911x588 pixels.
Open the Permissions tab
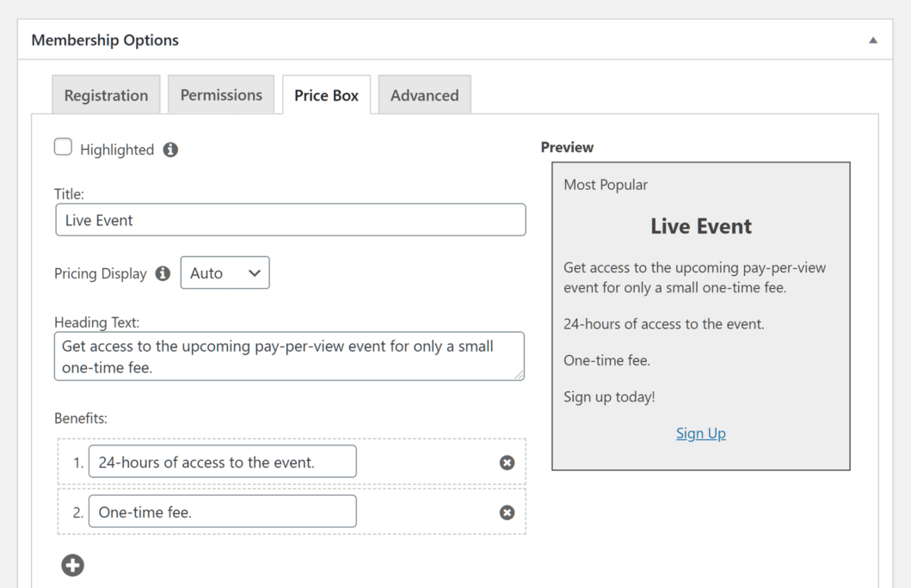[221, 95]
